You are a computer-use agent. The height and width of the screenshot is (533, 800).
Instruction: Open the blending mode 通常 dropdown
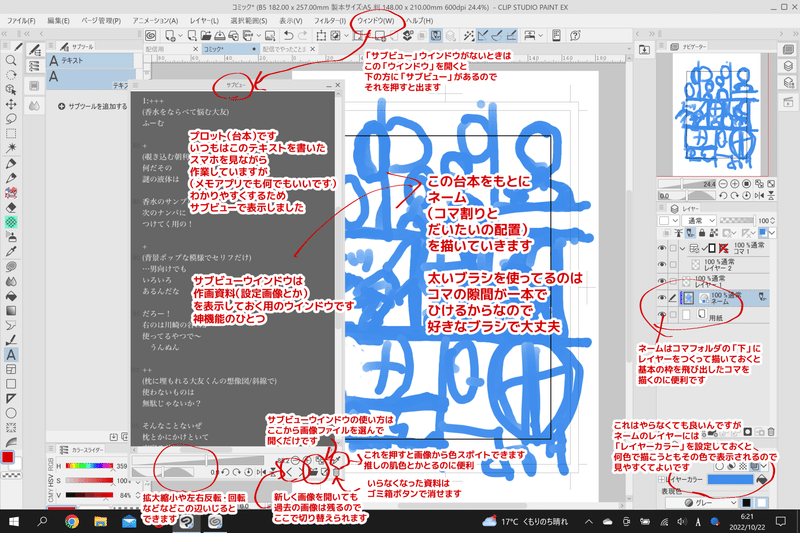pyautogui.click(x=699, y=220)
